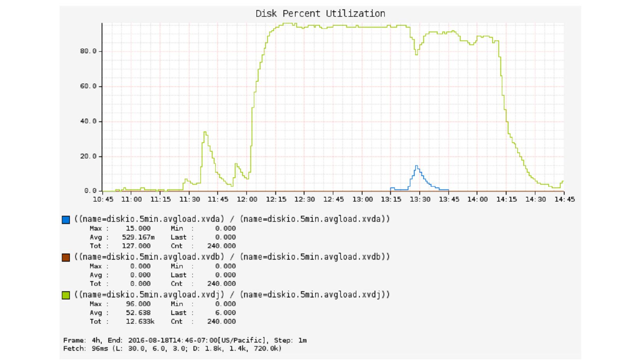Click the 10:45 tick label at axis start

tap(103, 199)
